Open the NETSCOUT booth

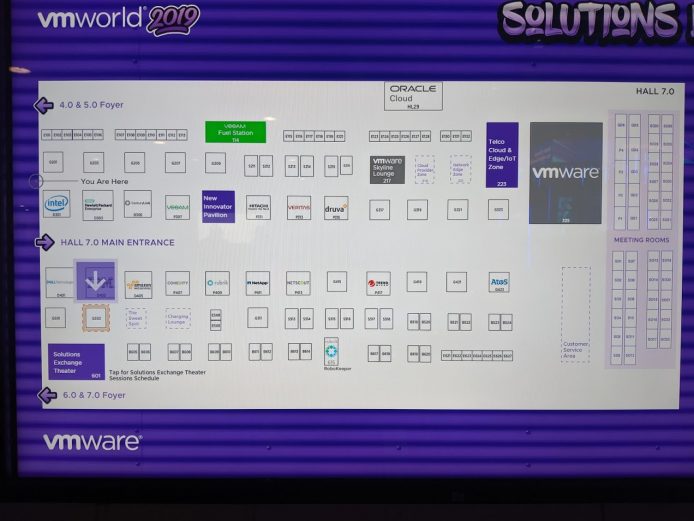coord(298,283)
